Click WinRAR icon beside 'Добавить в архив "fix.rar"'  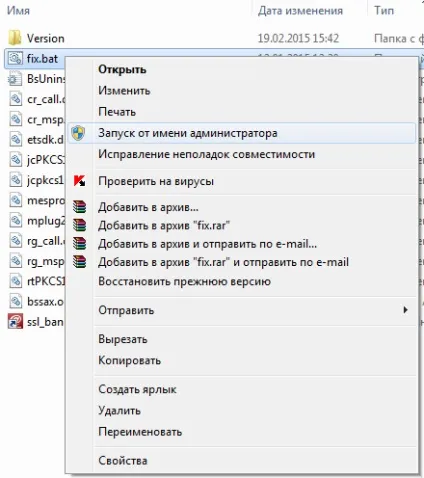[79, 225]
